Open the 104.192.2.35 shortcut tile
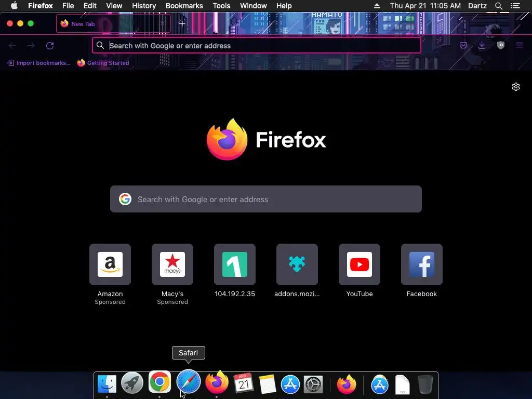Image resolution: width=532 pixels, height=399 pixels. click(x=235, y=264)
